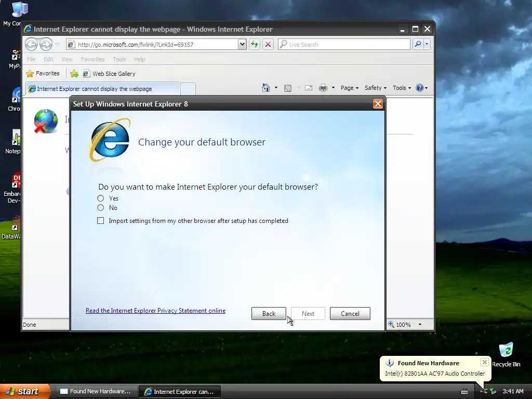Maximize the Internet Explorer window
532x399 pixels.
pyautogui.click(x=415, y=29)
